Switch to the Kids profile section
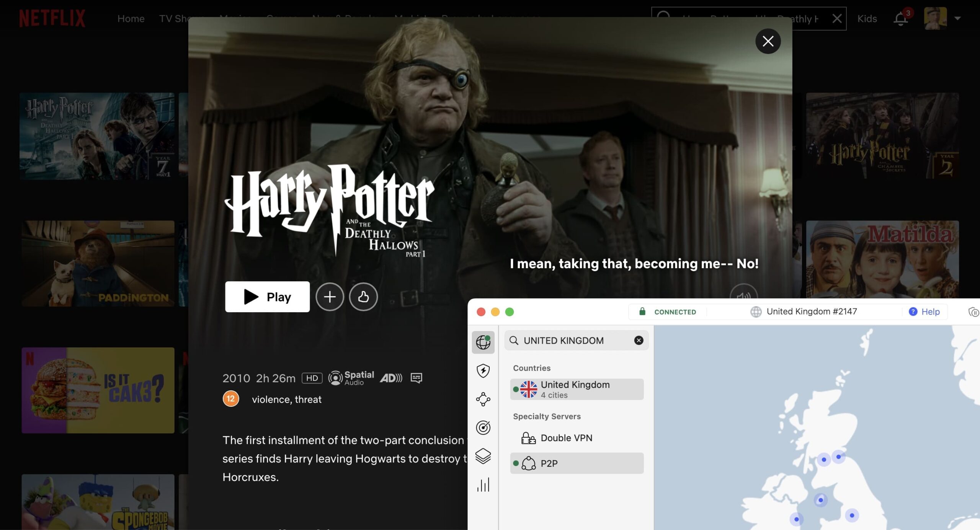The width and height of the screenshot is (980, 530). [867, 18]
